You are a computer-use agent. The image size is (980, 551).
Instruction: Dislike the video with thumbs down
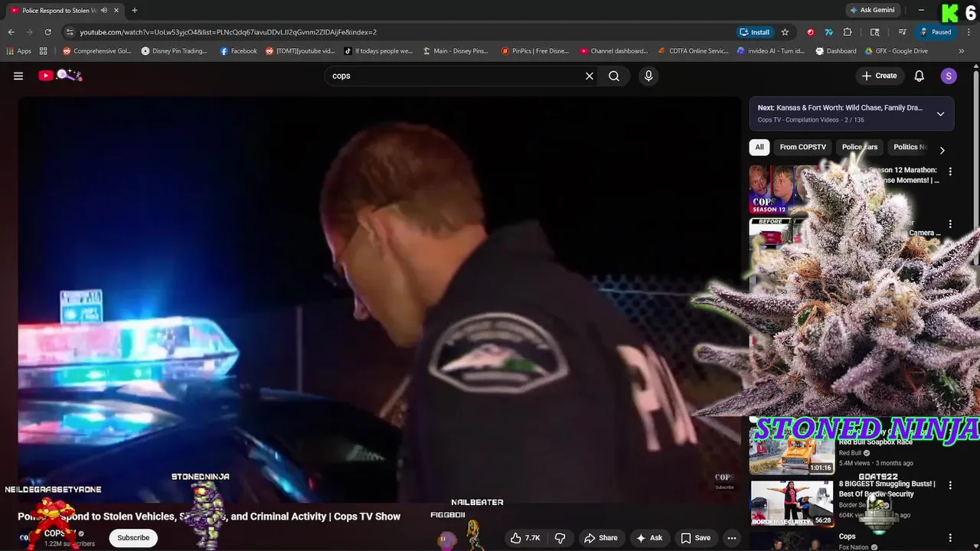coord(560,538)
